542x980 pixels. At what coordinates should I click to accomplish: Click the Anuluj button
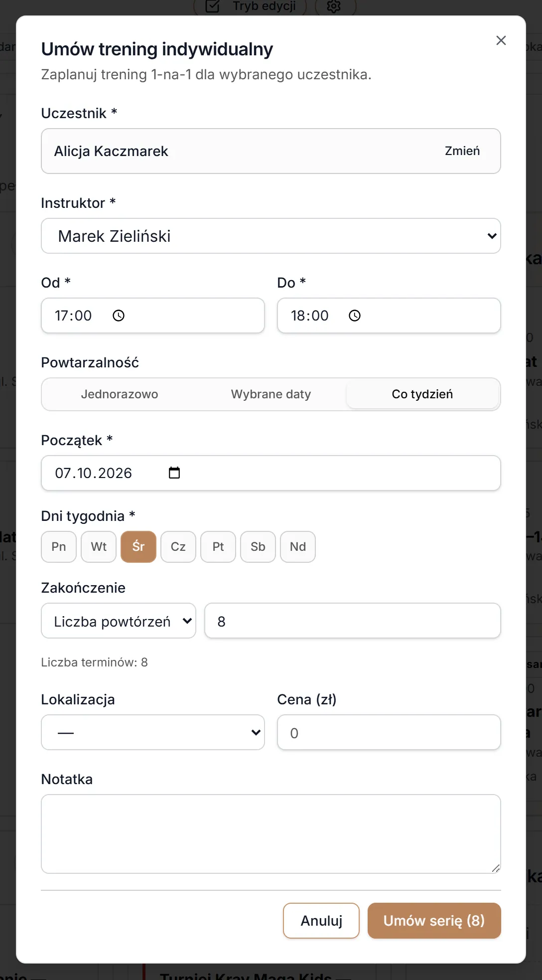[321, 921]
